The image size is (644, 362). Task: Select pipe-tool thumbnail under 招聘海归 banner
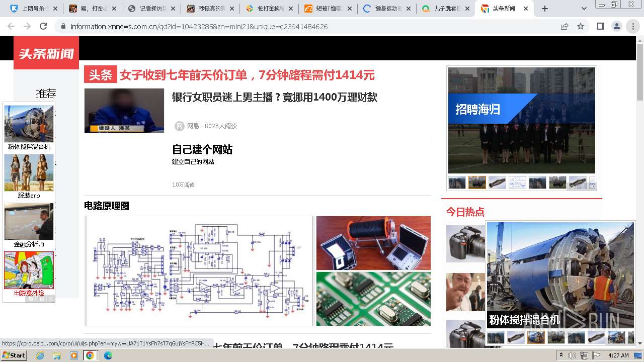pos(497,183)
